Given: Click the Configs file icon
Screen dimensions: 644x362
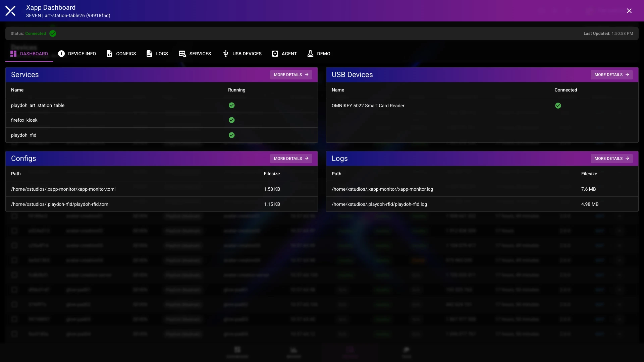Looking at the screenshot, I should click(109, 54).
